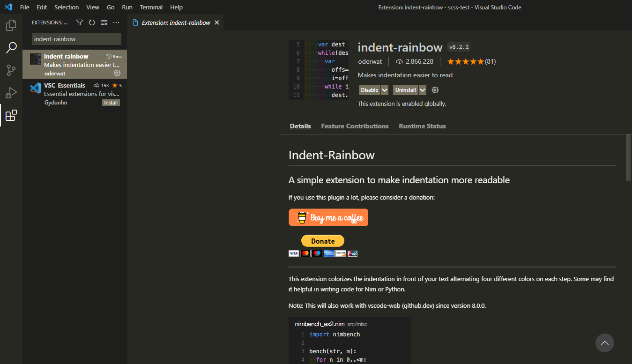Open the File menu
This screenshot has width=632, height=364.
point(25,7)
